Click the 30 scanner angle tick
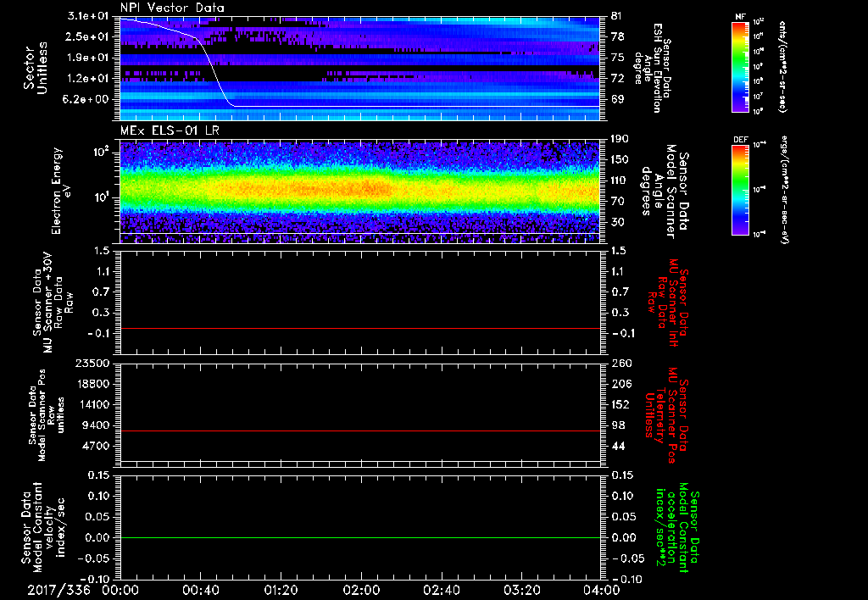 (618, 223)
